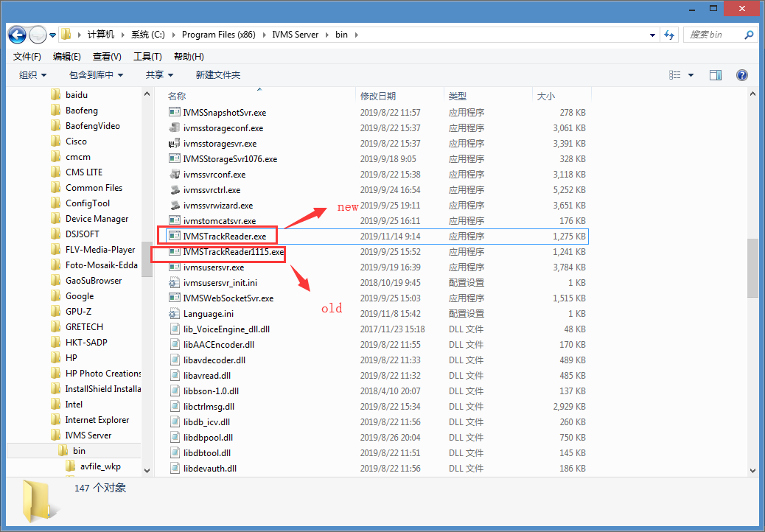Open the 查看(V) menu

[x=107, y=57]
